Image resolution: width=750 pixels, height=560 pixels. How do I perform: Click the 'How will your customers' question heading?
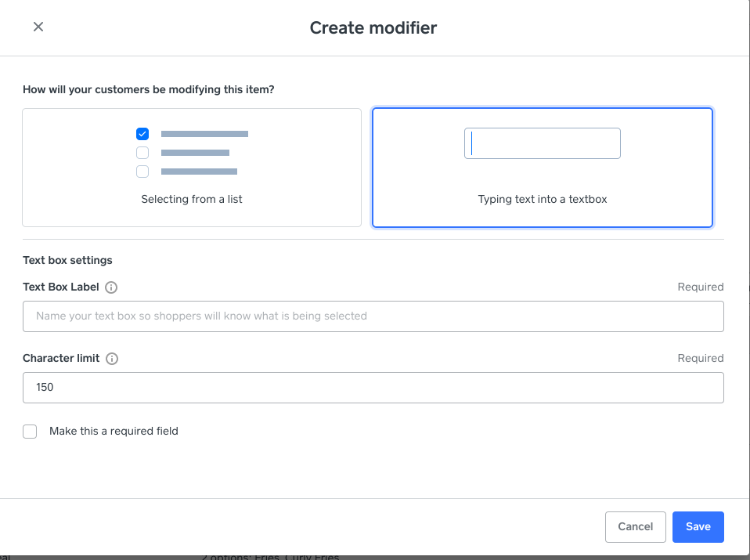[148, 90]
